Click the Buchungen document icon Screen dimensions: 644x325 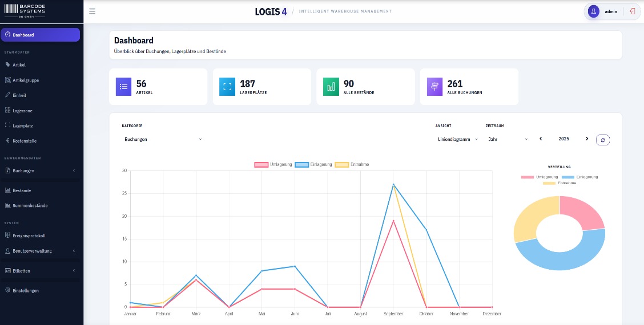[x=7, y=170]
